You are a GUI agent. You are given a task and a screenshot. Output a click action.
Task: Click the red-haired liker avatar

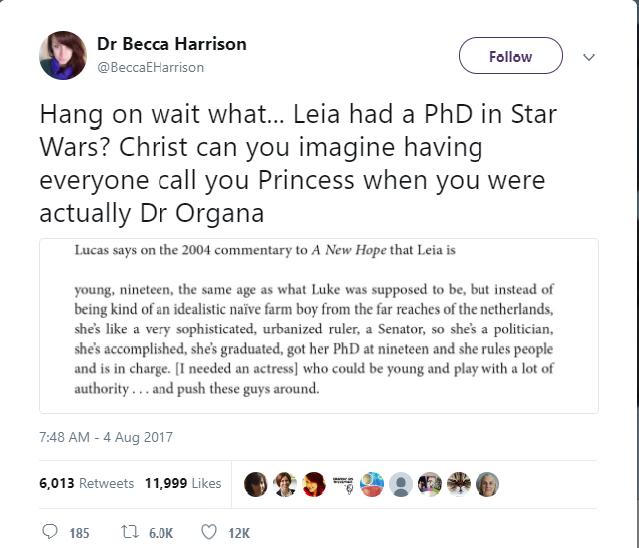313,484
